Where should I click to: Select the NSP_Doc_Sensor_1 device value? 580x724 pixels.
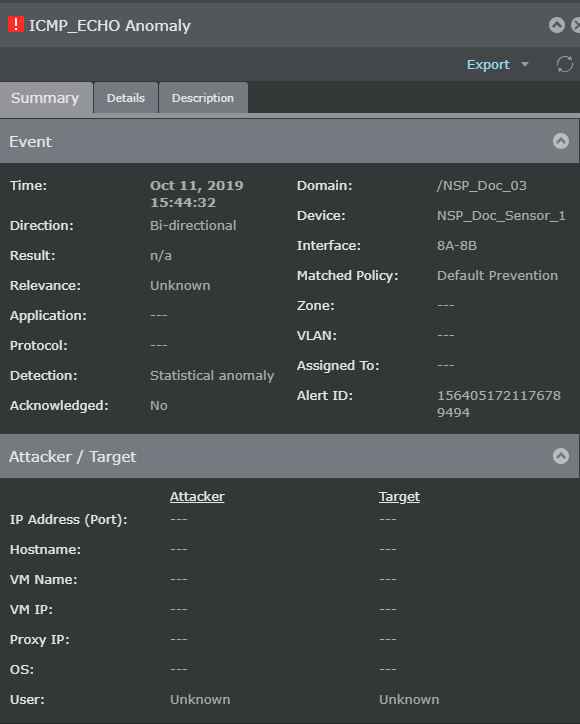(x=501, y=216)
